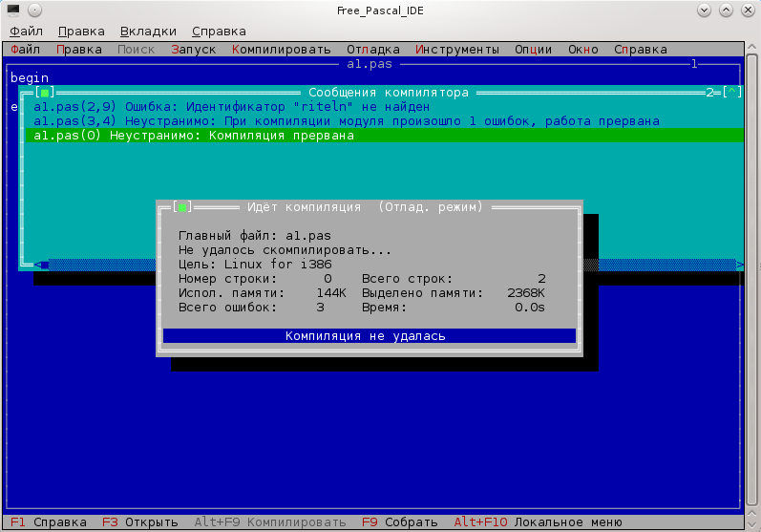Close the 'Идёт компиляция' dialog via its green box
The height and width of the screenshot is (532, 761).
[x=182, y=207]
